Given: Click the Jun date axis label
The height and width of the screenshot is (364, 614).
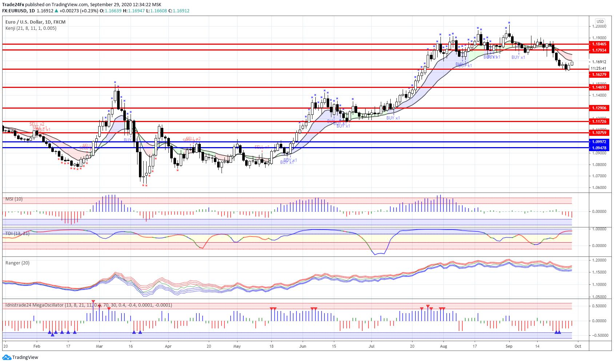Looking at the screenshot, I should pyautogui.click(x=303, y=346).
